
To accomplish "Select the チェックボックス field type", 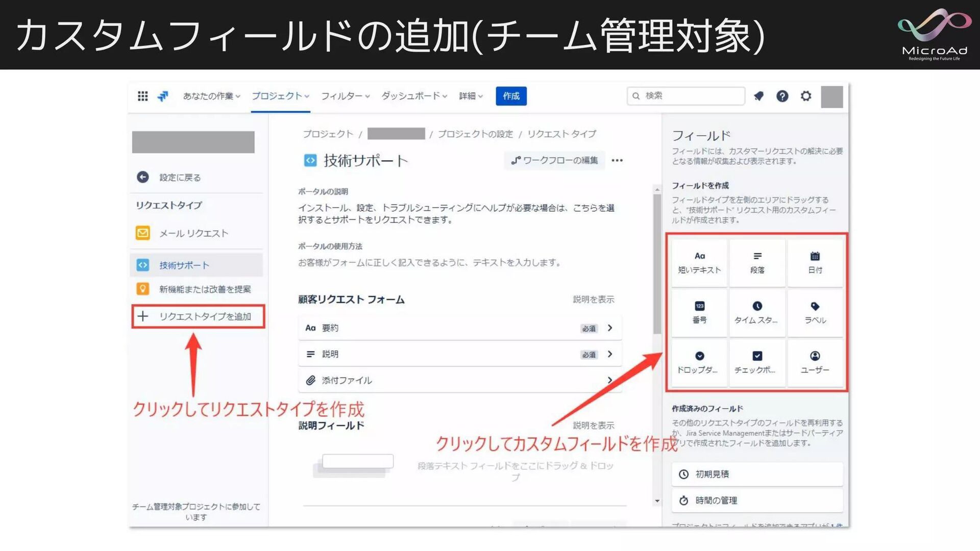I will point(756,362).
